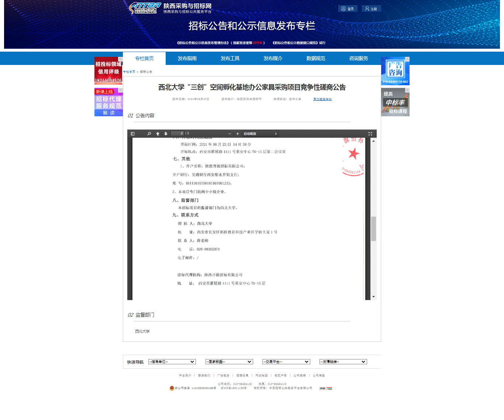Screen dimensions: 504x420
Task: Close the 广告咨询 side advertisement
Action: [407, 59]
